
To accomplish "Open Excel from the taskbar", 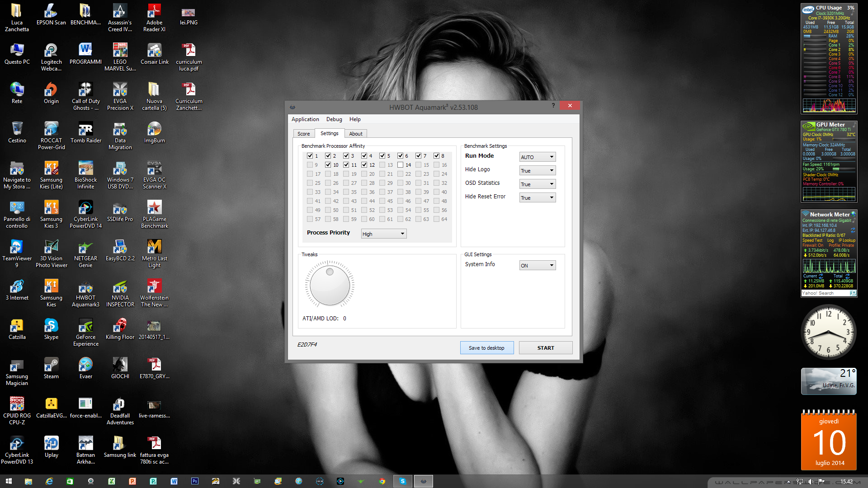I will (111, 481).
